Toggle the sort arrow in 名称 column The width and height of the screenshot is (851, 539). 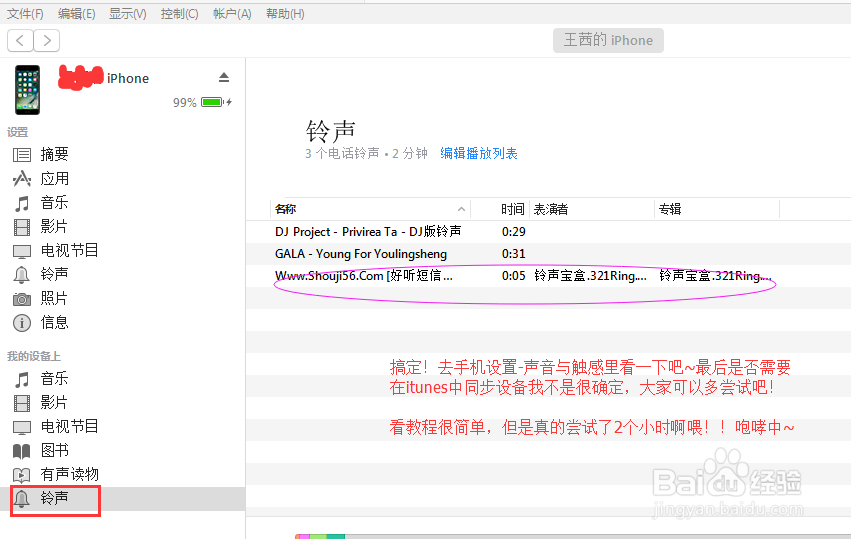(461, 209)
